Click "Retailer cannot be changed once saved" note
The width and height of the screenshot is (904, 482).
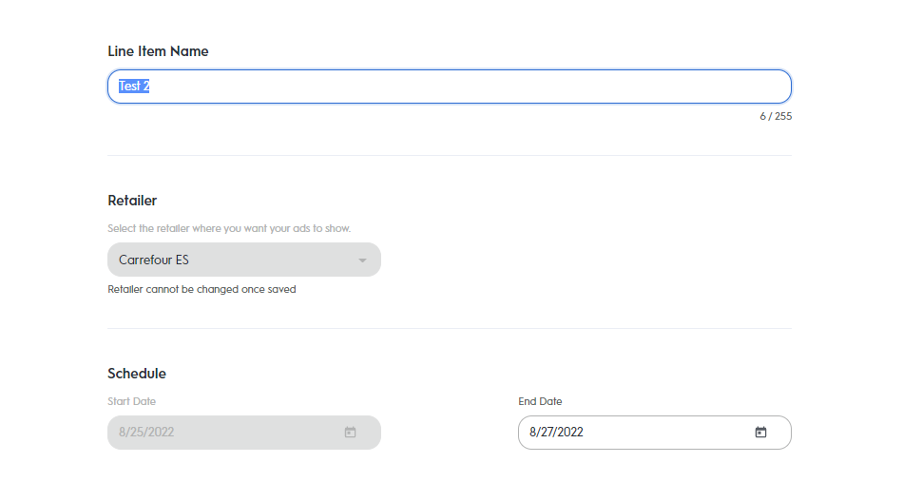coord(201,289)
